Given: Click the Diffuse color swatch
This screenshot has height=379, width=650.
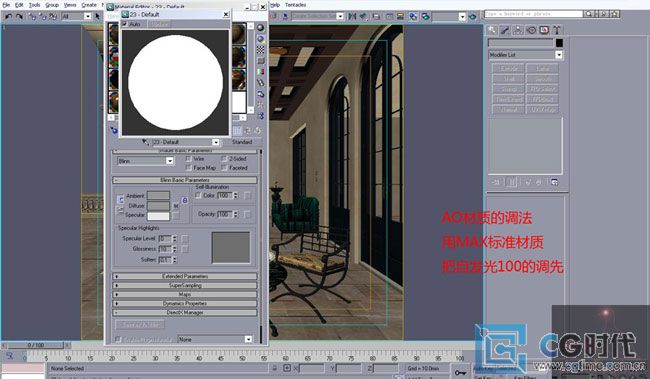Looking at the screenshot, I should pos(158,206).
